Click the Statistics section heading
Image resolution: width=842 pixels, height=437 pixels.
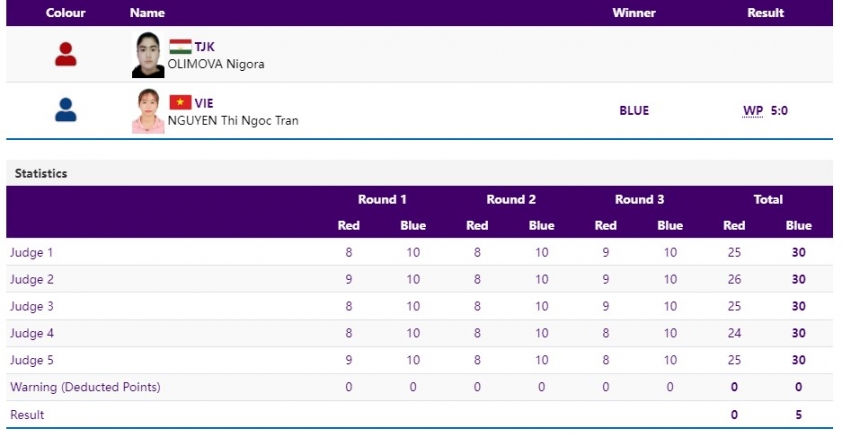(x=41, y=173)
